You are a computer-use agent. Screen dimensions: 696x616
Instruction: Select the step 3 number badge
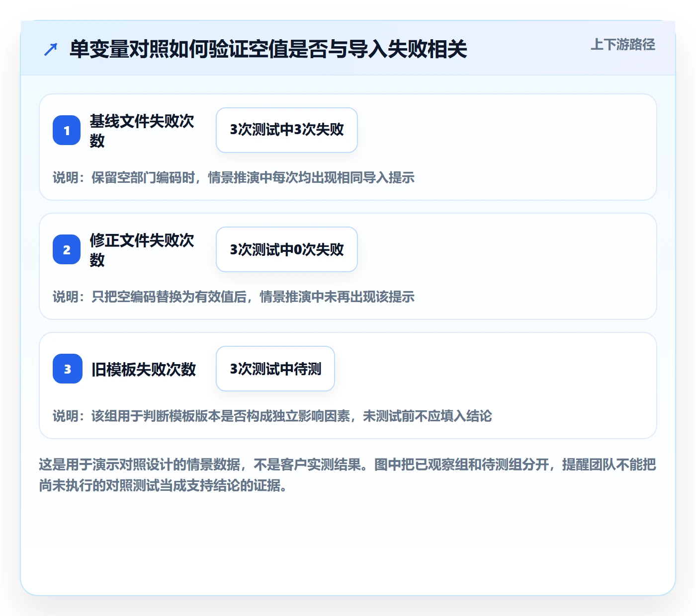click(67, 369)
